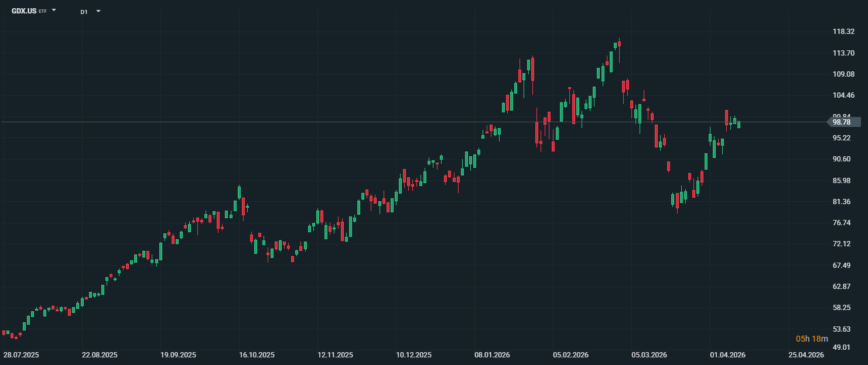
Task: Click the D1 timeframe label
Action: click(84, 12)
